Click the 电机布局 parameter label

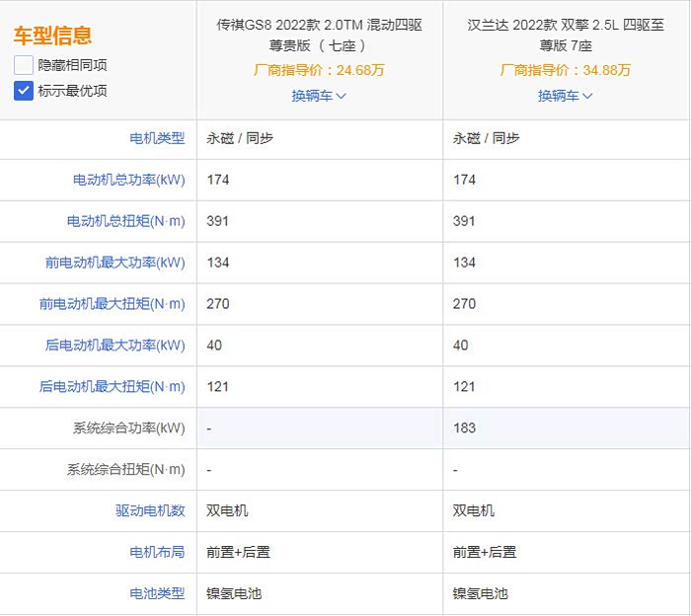tap(157, 553)
